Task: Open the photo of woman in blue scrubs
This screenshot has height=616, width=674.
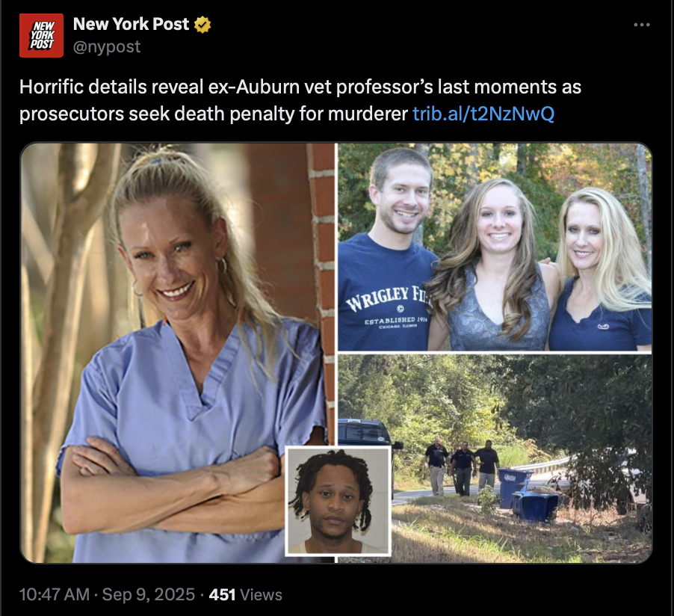Action: click(x=177, y=353)
